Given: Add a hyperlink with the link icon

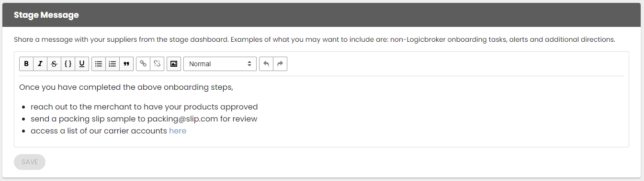Looking at the screenshot, I should pos(143,64).
